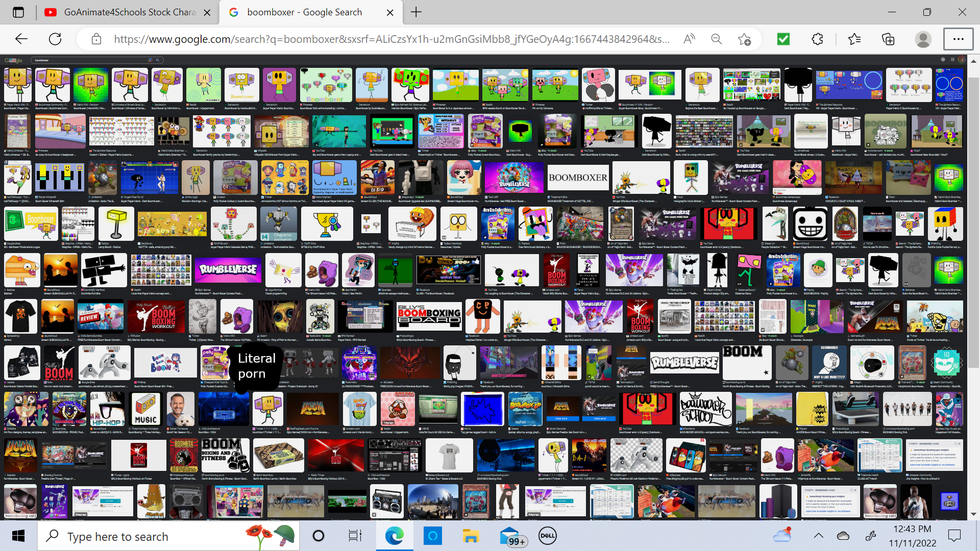This screenshot has height=551, width=980.
Task: Open Task View on the taskbar
Action: 355,536
